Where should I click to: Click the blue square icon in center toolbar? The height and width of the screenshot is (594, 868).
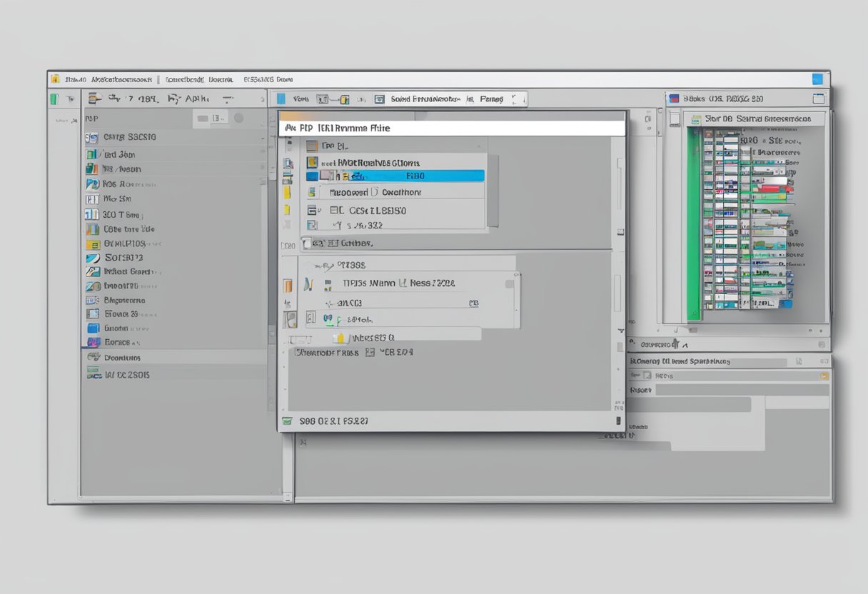281,99
